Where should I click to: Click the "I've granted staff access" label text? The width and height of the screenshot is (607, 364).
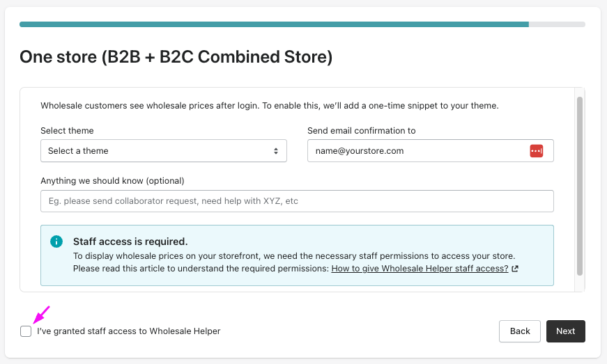click(x=129, y=331)
